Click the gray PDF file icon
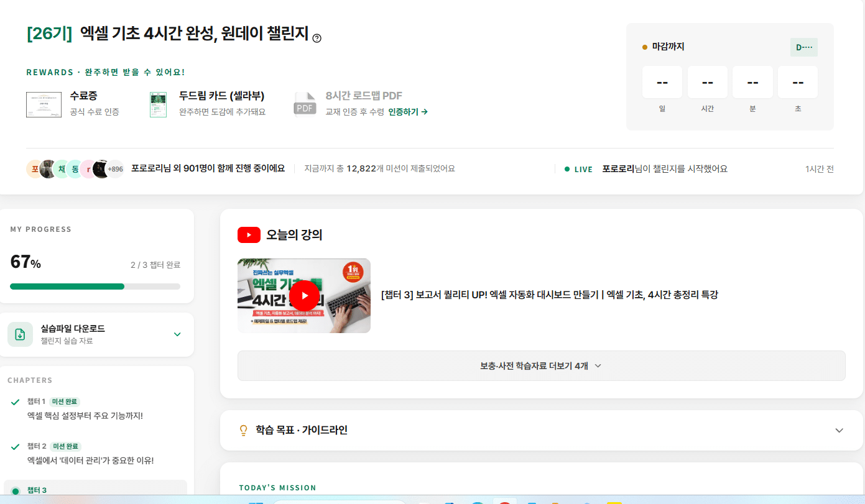 click(x=305, y=104)
